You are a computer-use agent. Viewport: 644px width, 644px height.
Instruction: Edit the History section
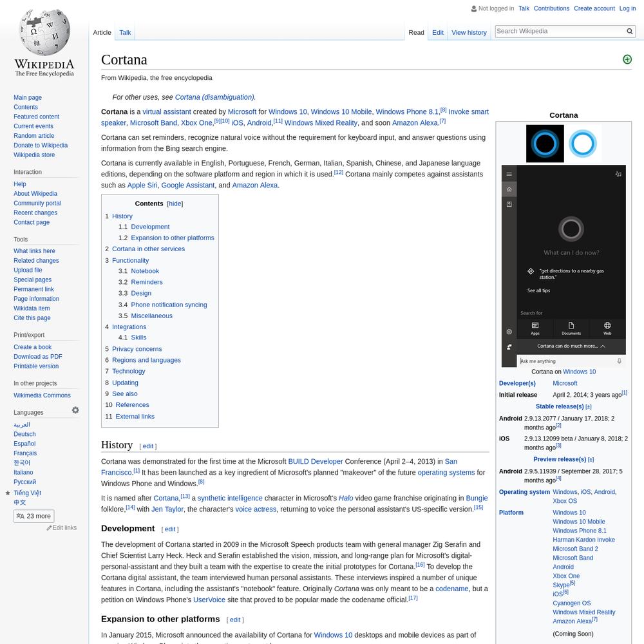(x=148, y=446)
